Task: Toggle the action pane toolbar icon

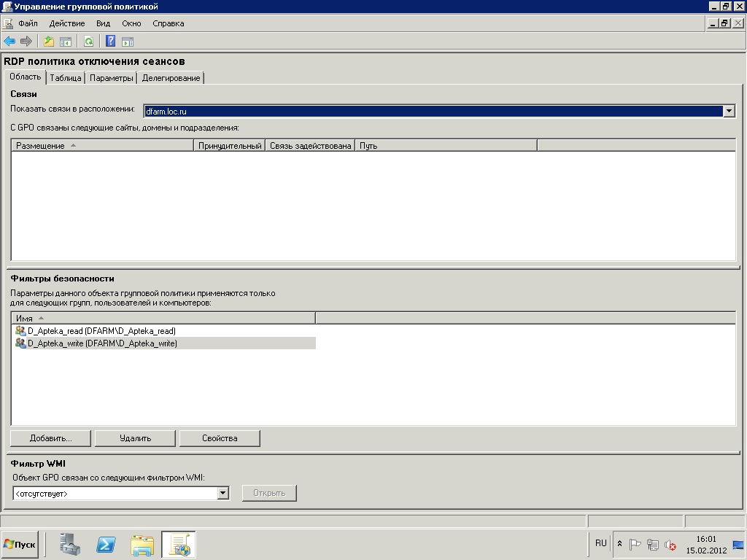Action: [128, 42]
